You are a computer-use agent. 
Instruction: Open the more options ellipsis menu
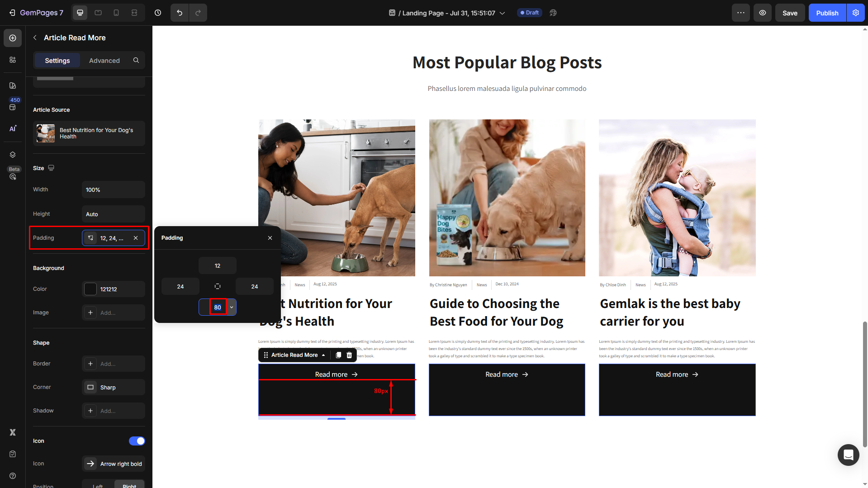[x=741, y=13]
